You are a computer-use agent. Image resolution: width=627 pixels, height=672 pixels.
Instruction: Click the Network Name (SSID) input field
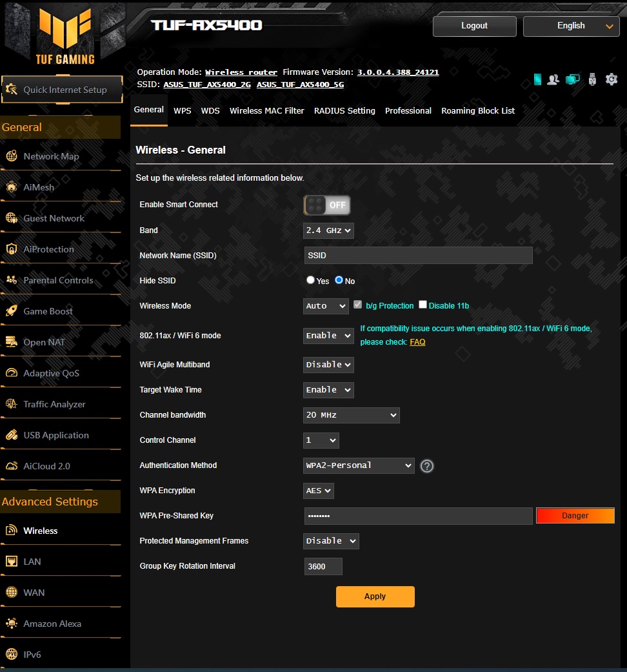[x=418, y=256]
